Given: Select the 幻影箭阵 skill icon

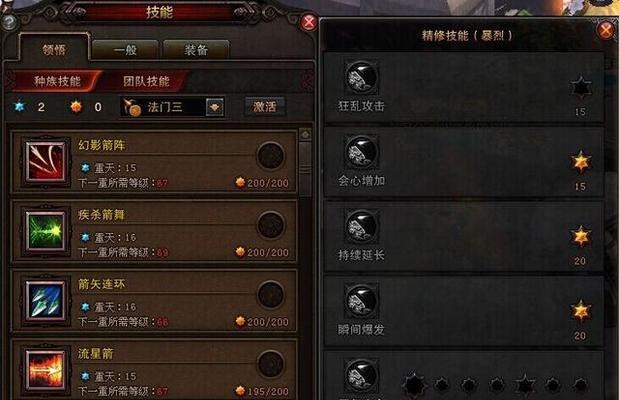Looking at the screenshot, I should point(45,162).
